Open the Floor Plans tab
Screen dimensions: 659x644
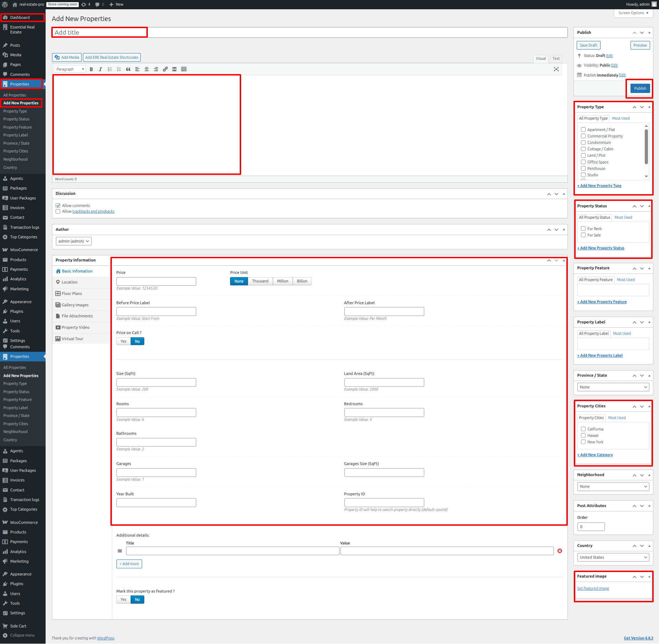(72, 294)
